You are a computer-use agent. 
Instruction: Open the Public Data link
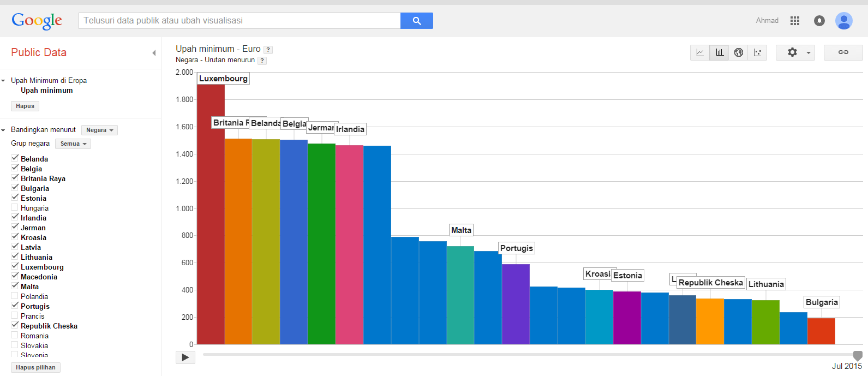39,52
